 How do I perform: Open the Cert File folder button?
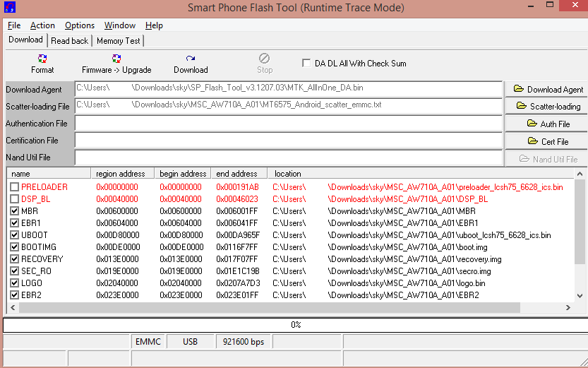point(548,141)
